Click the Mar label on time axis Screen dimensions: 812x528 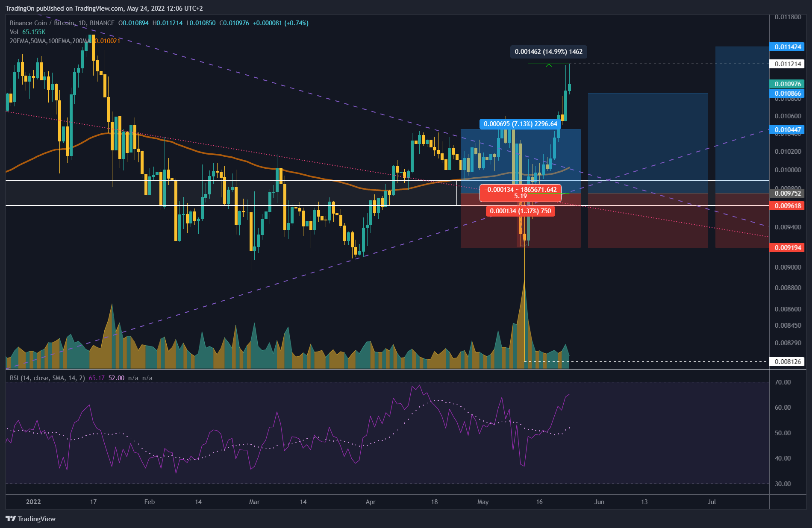click(x=254, y=502)
